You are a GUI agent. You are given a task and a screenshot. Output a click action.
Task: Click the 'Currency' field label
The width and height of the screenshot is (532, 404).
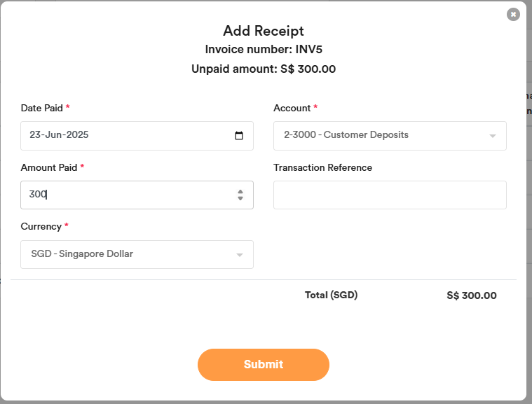click(x=41, y=227)
